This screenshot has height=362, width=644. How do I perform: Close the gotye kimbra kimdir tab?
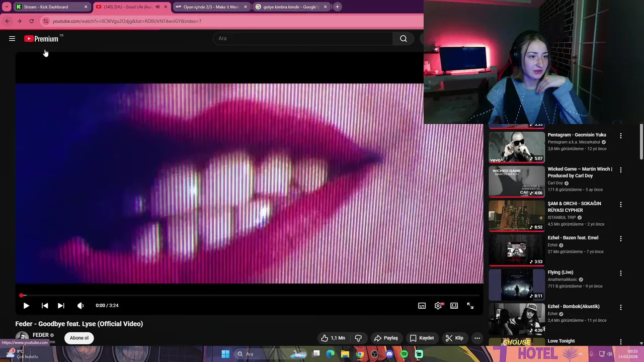325,7
